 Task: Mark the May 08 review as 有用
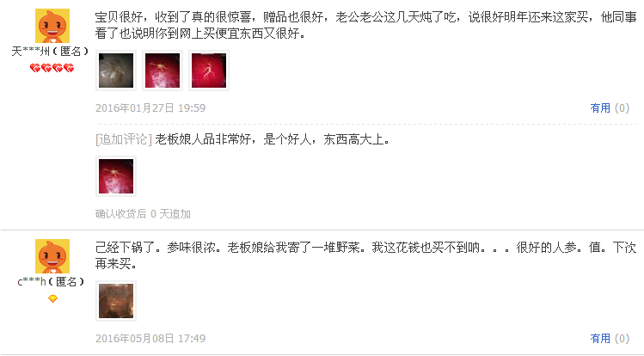tap(610, 338)
